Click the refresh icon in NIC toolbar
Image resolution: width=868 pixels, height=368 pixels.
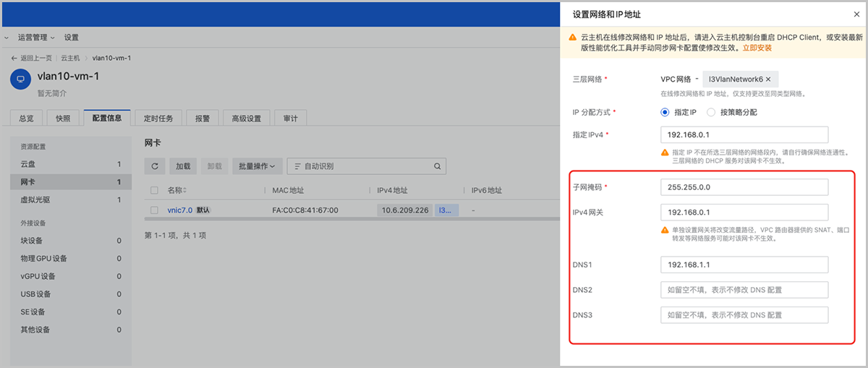coord(155,166)
